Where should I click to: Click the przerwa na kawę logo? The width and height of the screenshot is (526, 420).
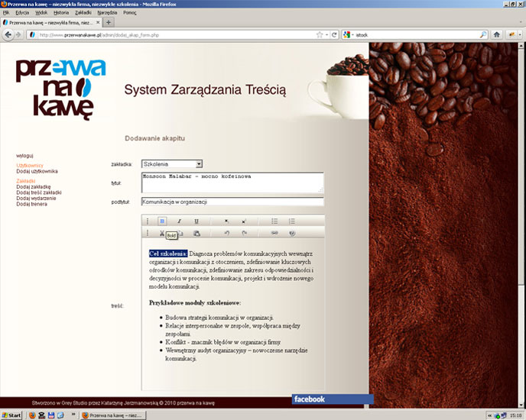coord(60,89)
